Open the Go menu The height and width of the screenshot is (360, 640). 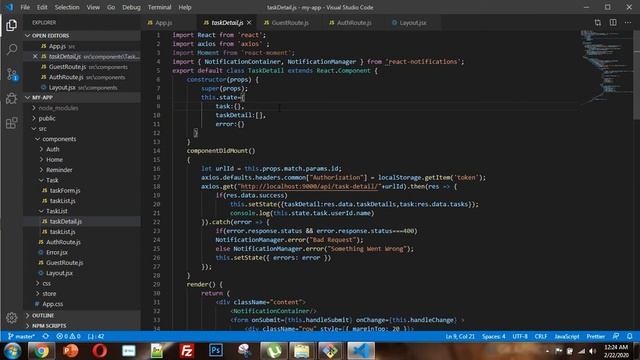point(111,7)
